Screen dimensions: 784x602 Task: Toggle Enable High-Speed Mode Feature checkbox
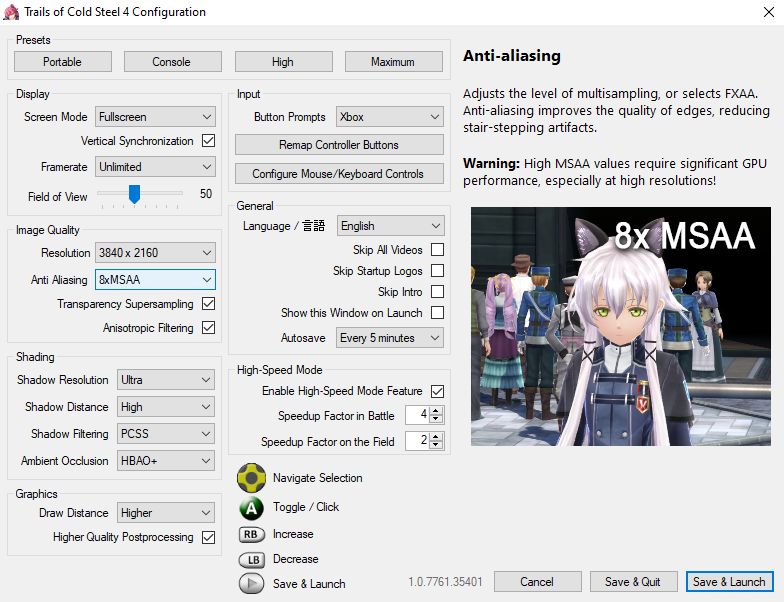click(437, 391)
